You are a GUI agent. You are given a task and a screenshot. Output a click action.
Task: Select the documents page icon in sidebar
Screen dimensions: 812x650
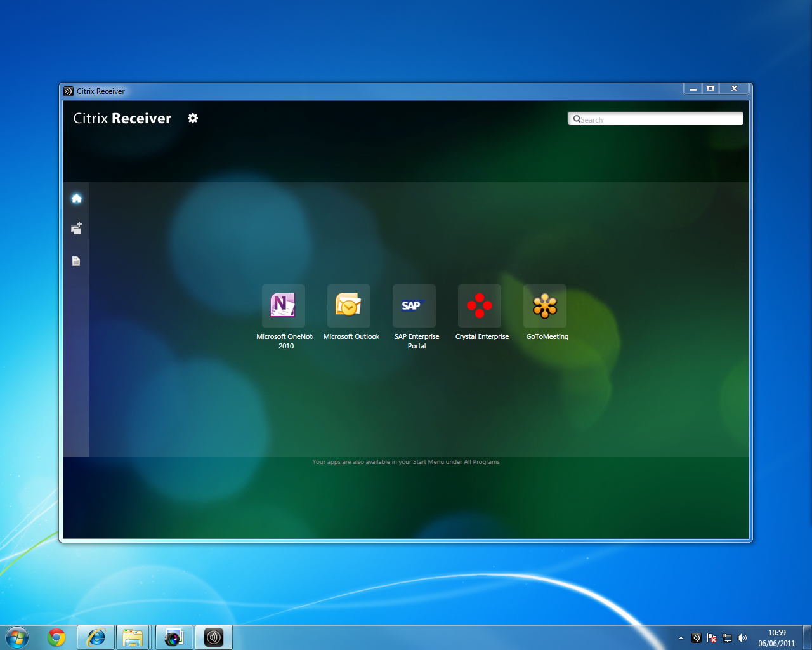(x=76, y=261)
